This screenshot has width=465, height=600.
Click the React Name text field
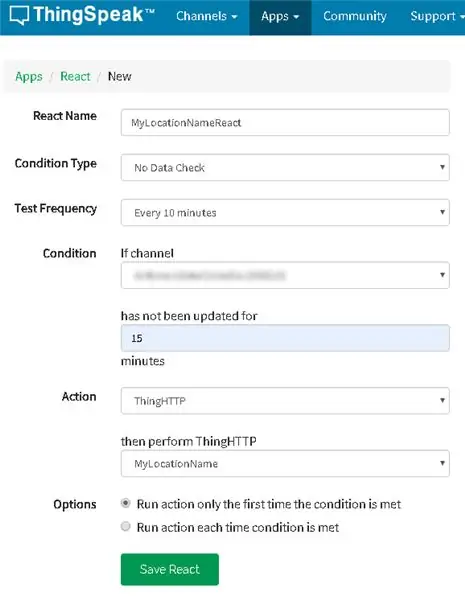coord(285,122)
